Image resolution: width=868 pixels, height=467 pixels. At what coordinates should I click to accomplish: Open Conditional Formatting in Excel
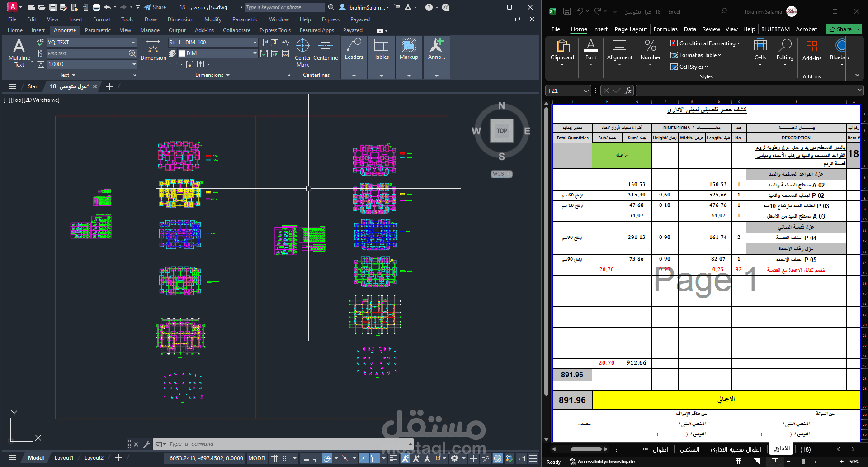tap(705, 43)
